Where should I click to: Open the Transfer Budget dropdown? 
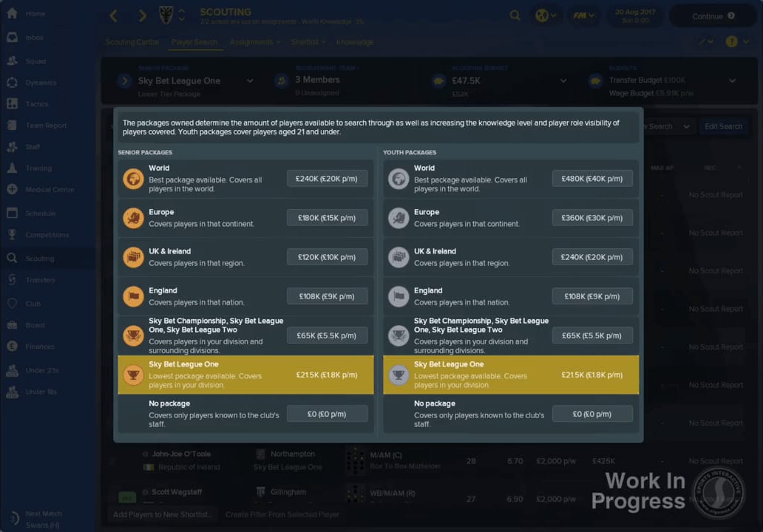click(732, 81)
